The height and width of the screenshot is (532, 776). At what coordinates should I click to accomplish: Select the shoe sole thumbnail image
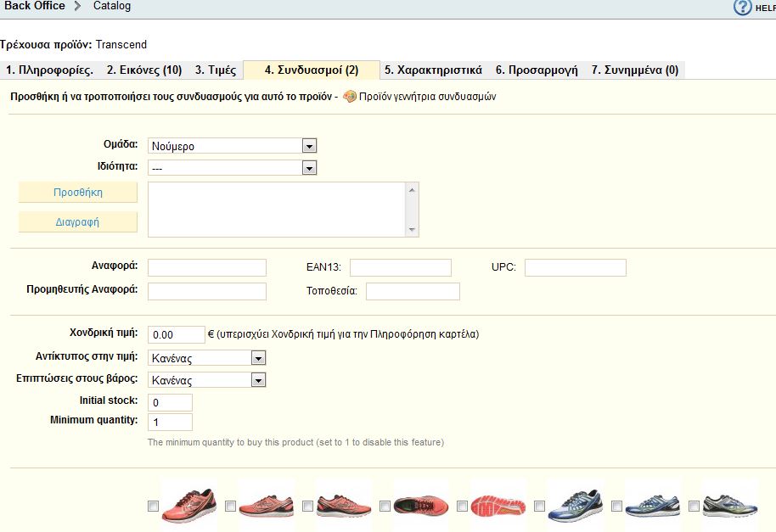click(498, 505)
